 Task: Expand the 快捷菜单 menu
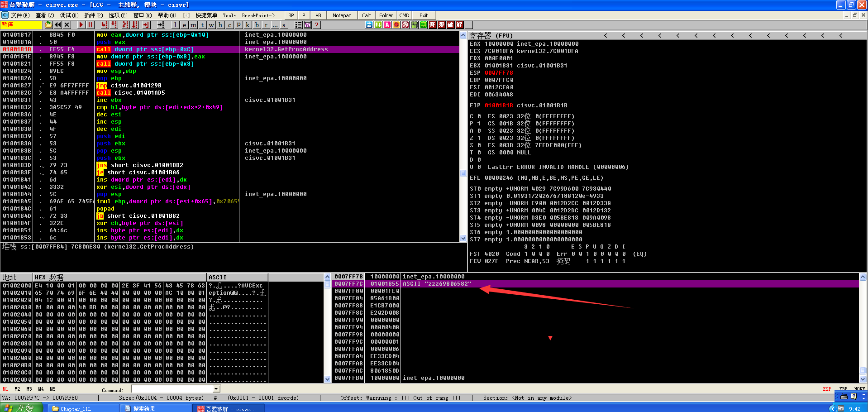(x=206, y=15)
